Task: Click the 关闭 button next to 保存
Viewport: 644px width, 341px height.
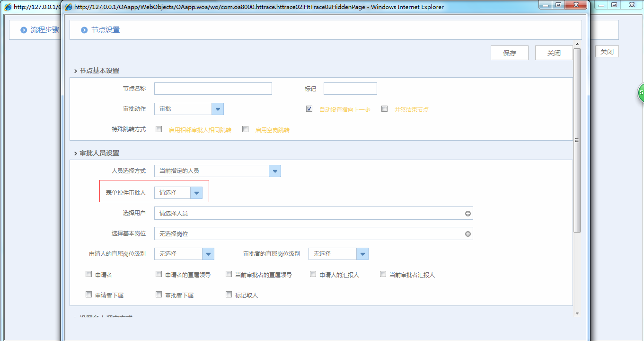Action: pyautogui.click(x=554, y=53)
